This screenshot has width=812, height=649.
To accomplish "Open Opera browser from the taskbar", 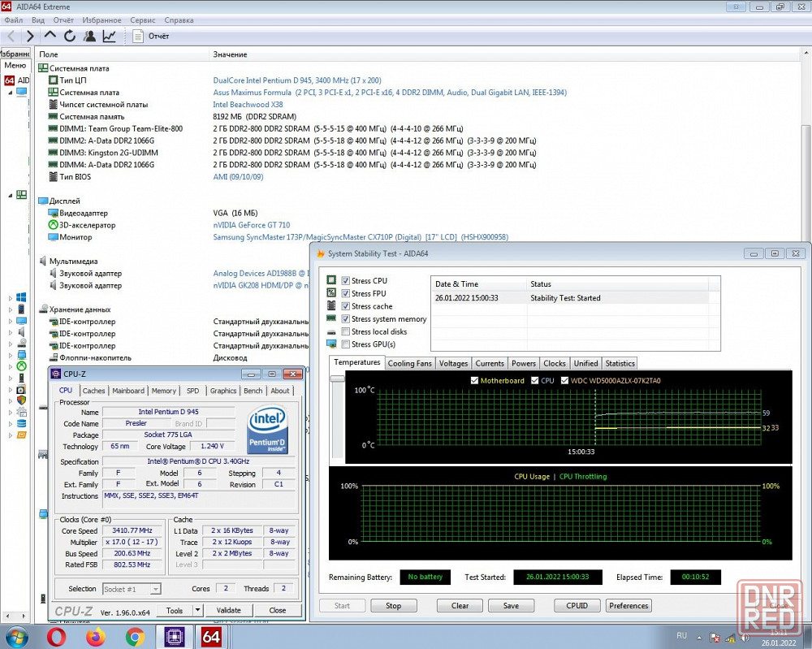I will [x=57, y=636].
